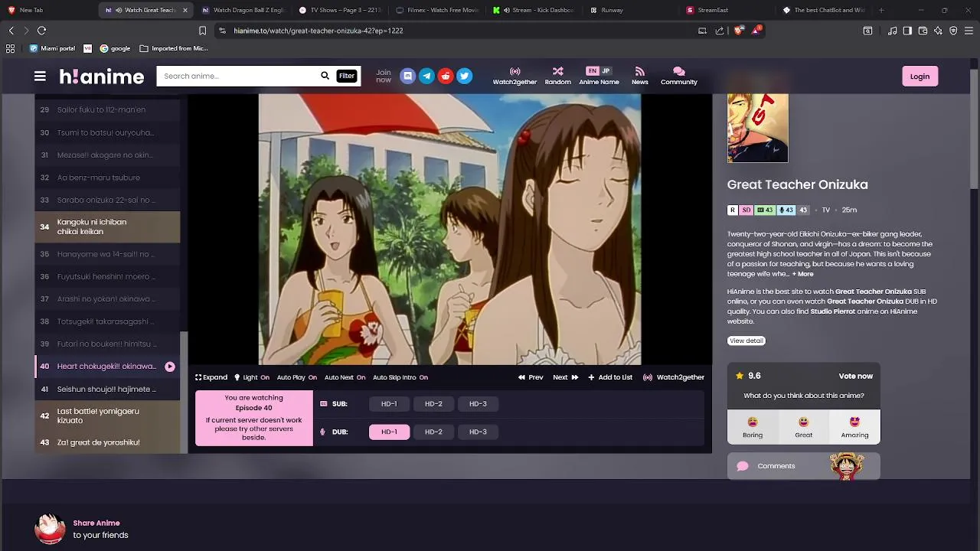Viewport: 980px width, 551px height.
Task: Open Watch2gether from header
Action: 514,76
